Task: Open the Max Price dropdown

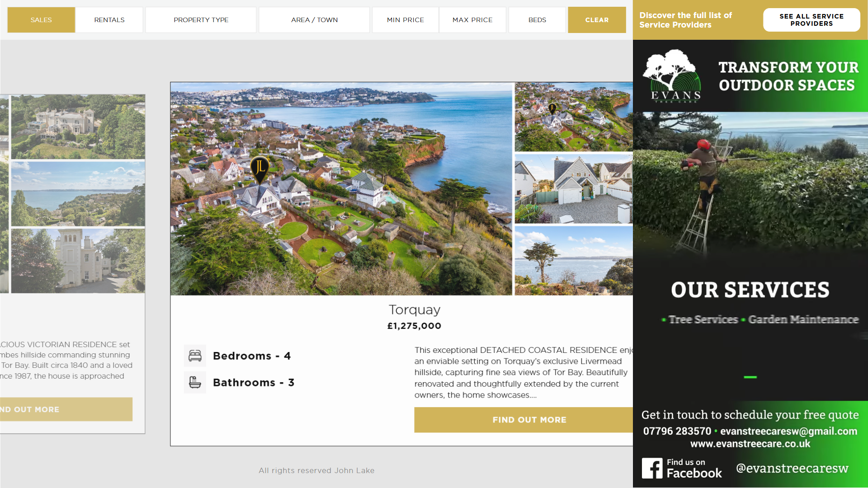Action: click(x=472, y=20)
